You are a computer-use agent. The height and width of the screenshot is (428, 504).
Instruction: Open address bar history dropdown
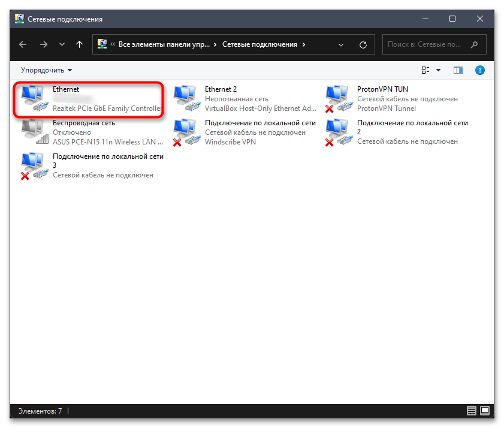341,45
